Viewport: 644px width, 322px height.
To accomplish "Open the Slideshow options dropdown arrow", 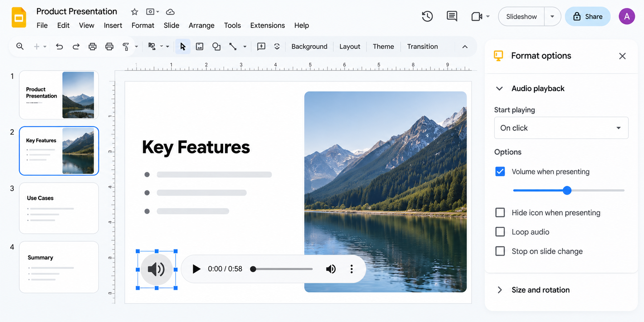I will 552,16.
